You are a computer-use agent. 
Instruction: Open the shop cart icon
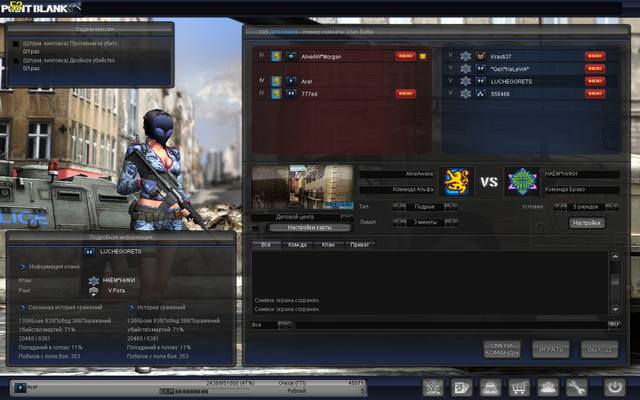pyautogui.click(x=519, y=387)
